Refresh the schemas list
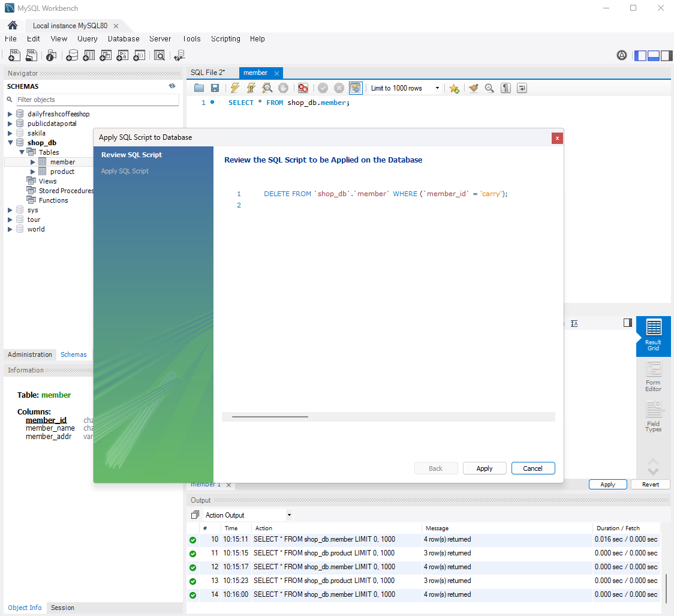 [x=172, y=86]
